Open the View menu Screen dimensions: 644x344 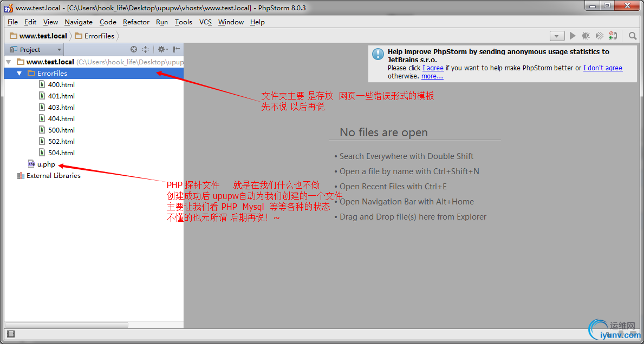pos(50,22)
